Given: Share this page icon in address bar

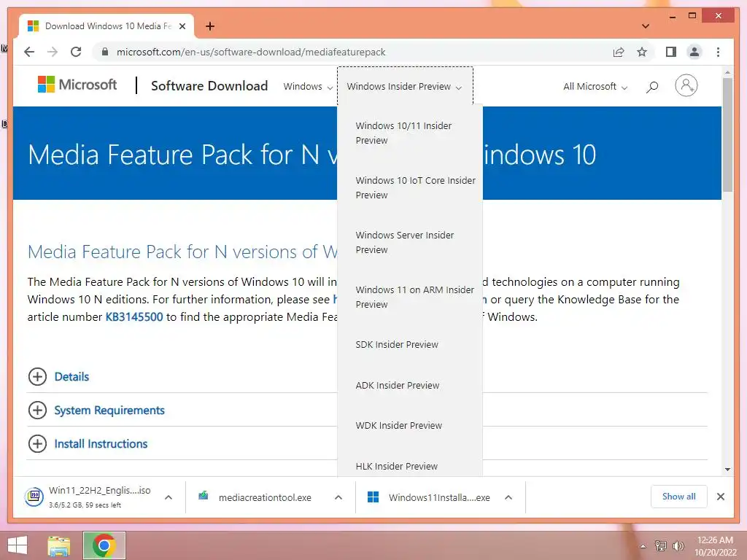Looking at the screenshot, I should (619, 52).
